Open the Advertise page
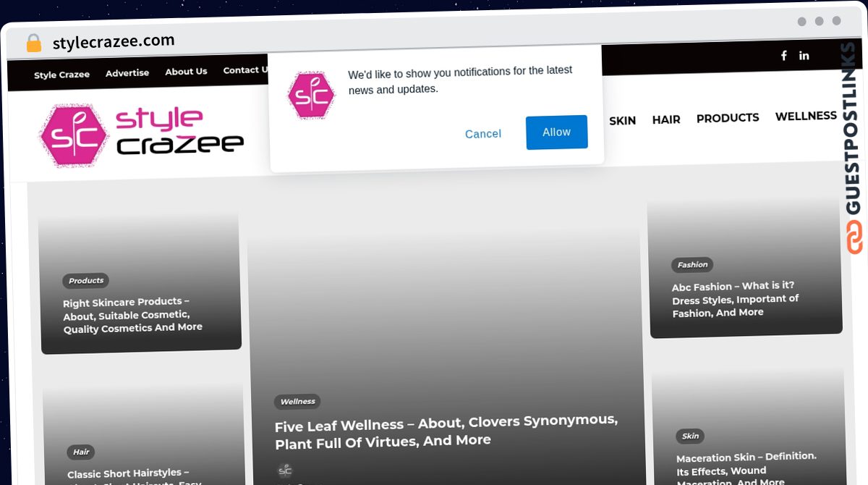 pos(127,73)
